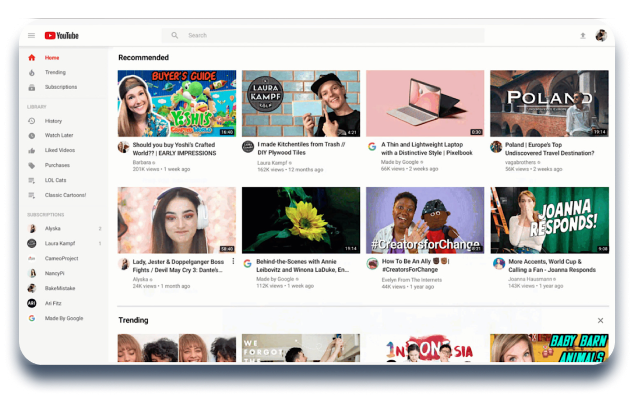Play Yoshi's Crafted World thumbnail
The width and height of the screenshot is (634, 395).
pos(177,104)
